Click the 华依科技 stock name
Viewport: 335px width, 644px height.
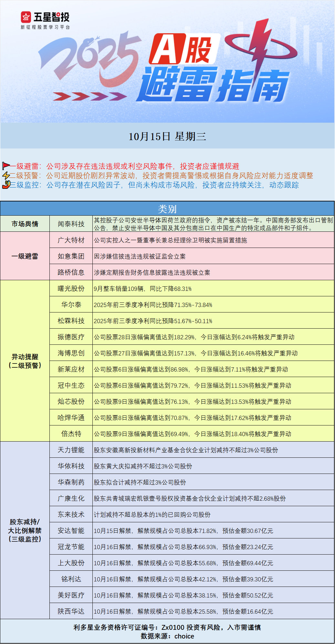pos(71,466)
